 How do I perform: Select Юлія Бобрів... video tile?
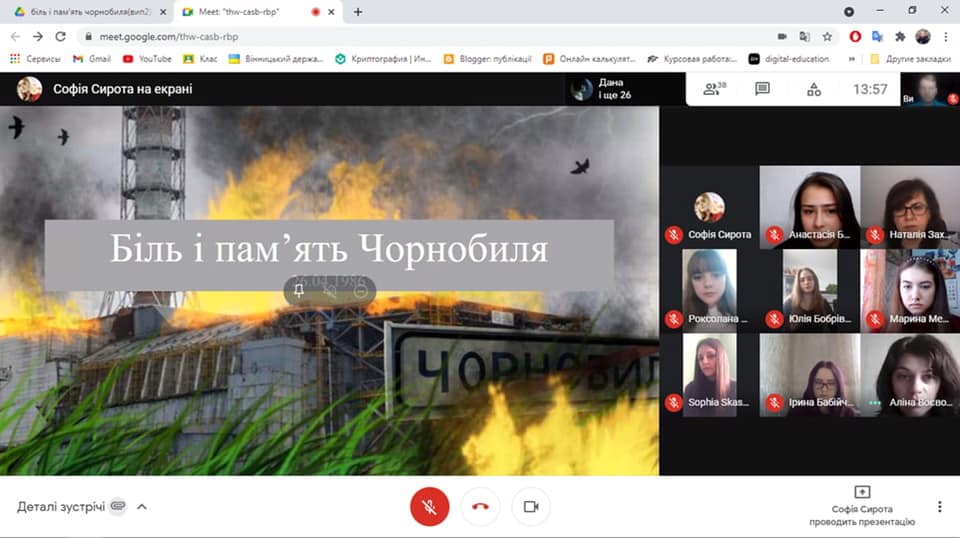click(x=809, y=291)
